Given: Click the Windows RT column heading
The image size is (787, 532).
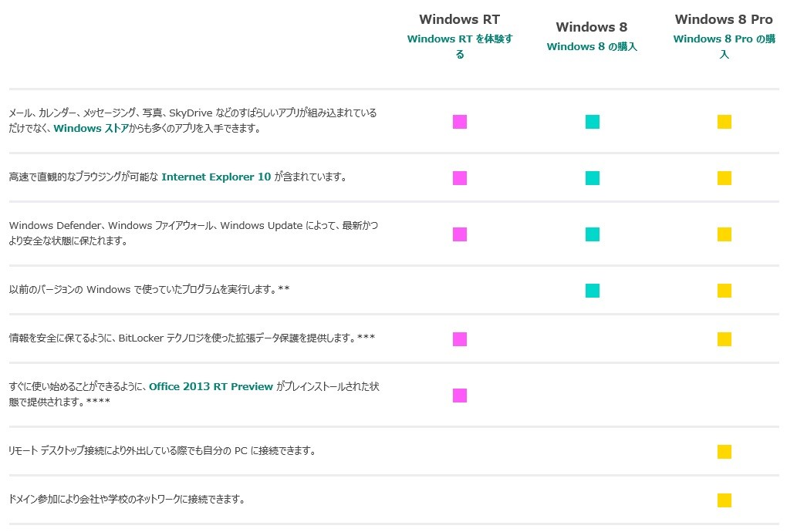Looking at the screenshot, I should [460, 19].
